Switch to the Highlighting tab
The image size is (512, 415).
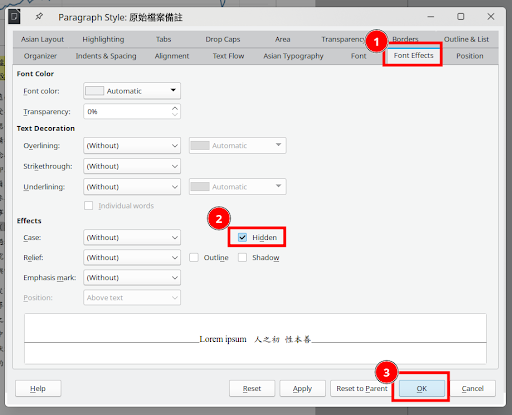pyautogui.click(x=103, y=39)
